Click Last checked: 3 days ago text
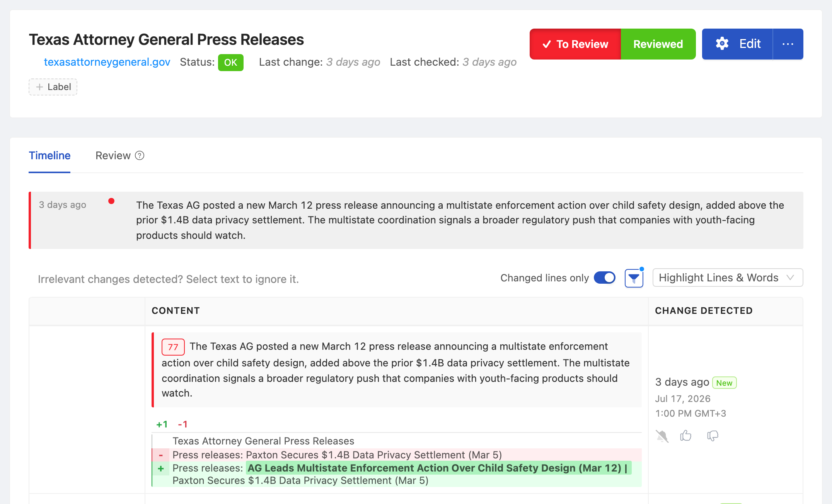Viewport: 832px width, 504px height. [453, 62]
